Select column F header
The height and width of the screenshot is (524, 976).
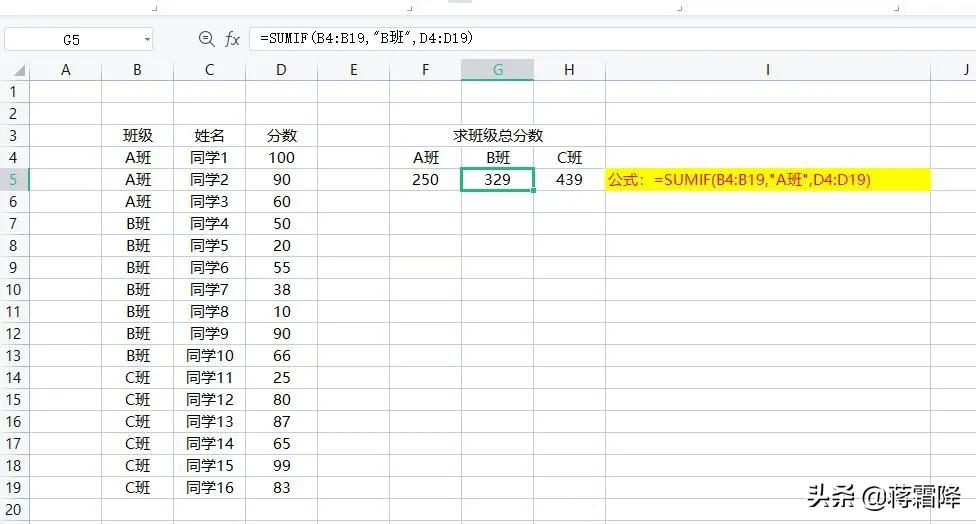click(425, 70)
